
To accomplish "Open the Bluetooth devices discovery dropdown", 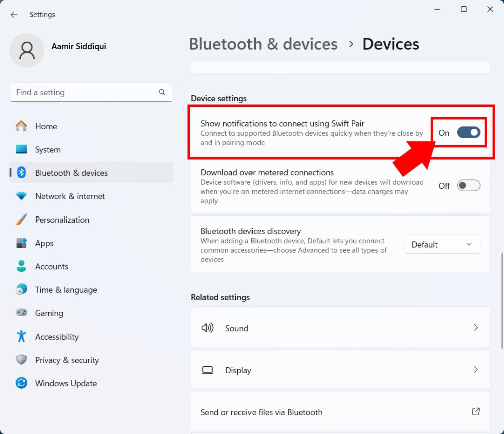I will pos(442,244).
